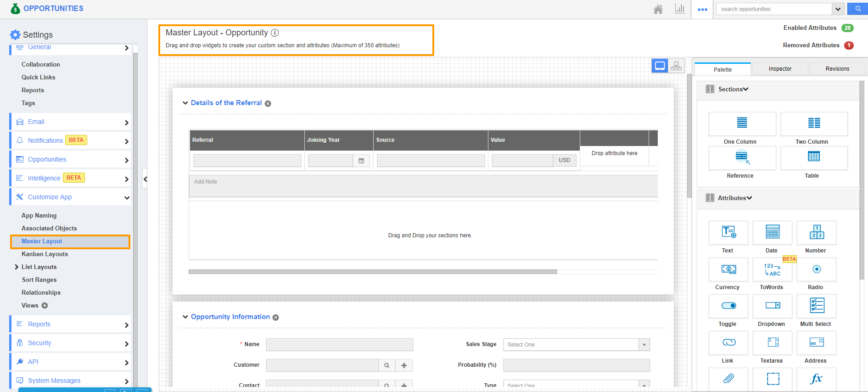Image resolution: width=868 pixels, height=392 pixels.
Task: Select the Reference section icon
Action: click(742, 157)
